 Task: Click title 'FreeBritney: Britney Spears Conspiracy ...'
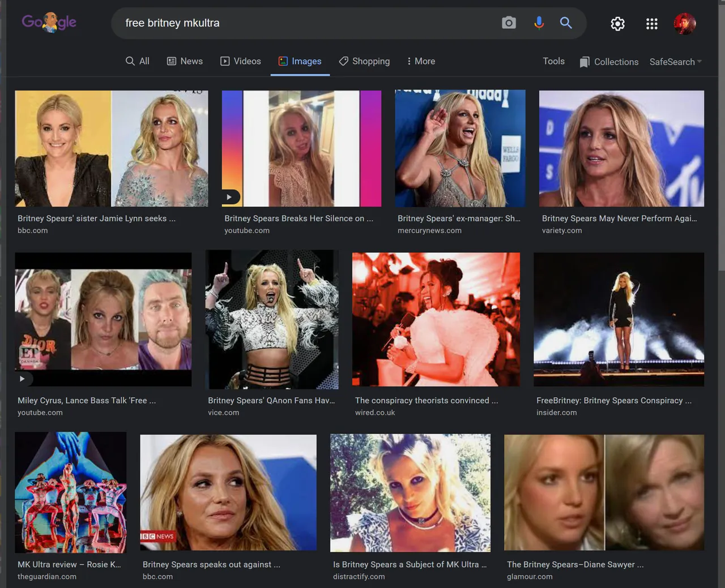[614, 401]
